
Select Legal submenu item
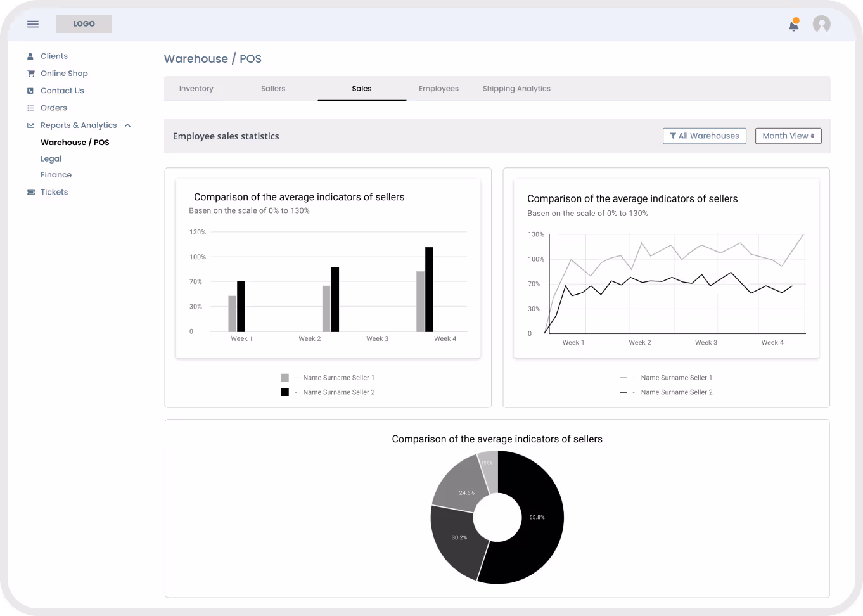(x=51, y=159)
